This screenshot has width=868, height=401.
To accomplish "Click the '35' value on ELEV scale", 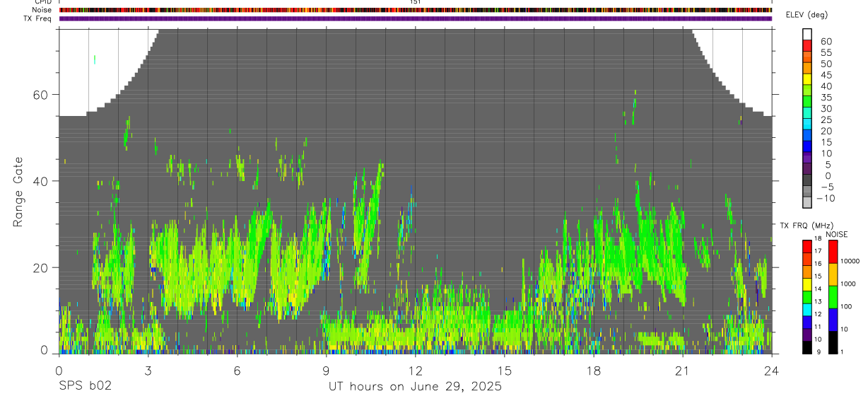I will (x=826, y=98).
